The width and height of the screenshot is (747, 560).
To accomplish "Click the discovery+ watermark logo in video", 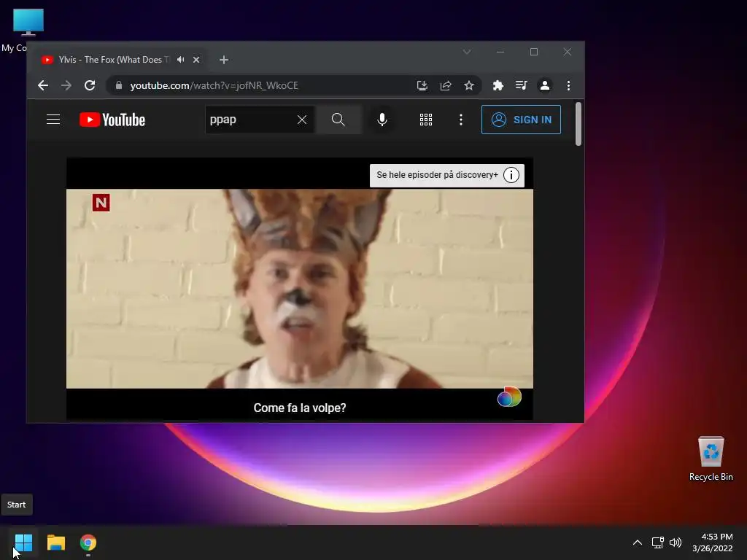I will (509, 397).
